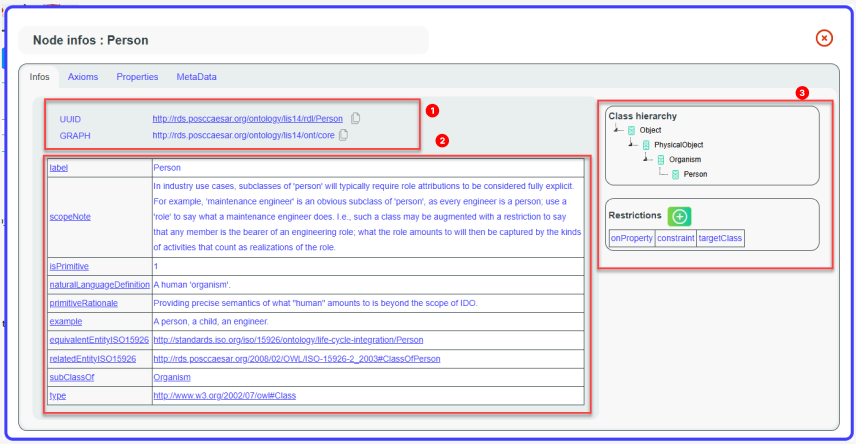Screen dimensions: 856x444
Task: Open the Properties tab
Action: pyautogui.click(x=137, y=77)
